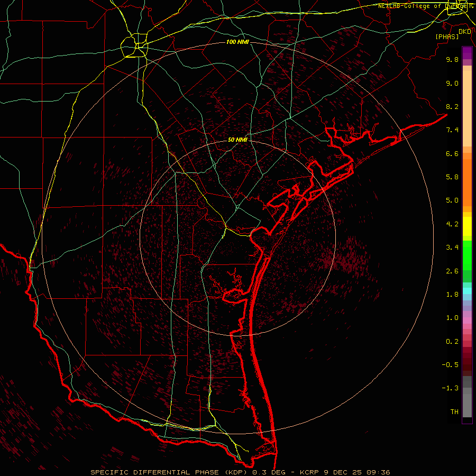Click the cyan segment of color bar
476x476 pixels.
coord(467,291)
